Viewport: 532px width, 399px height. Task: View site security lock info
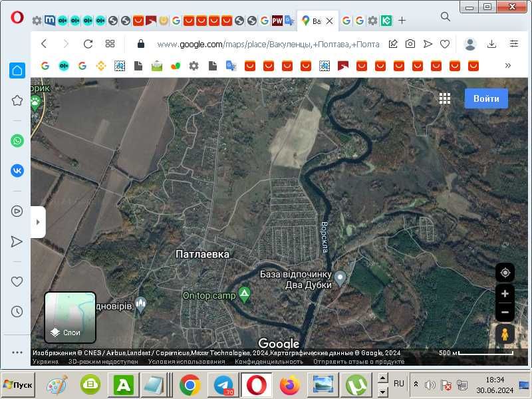click(141, 43)
